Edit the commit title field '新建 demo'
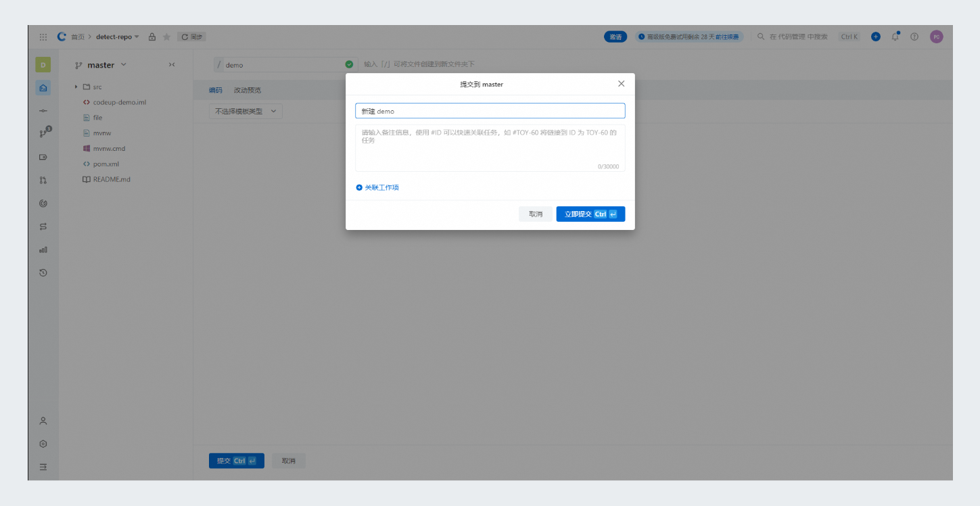This screenshot has height=506, width=980. click(490, 111)
